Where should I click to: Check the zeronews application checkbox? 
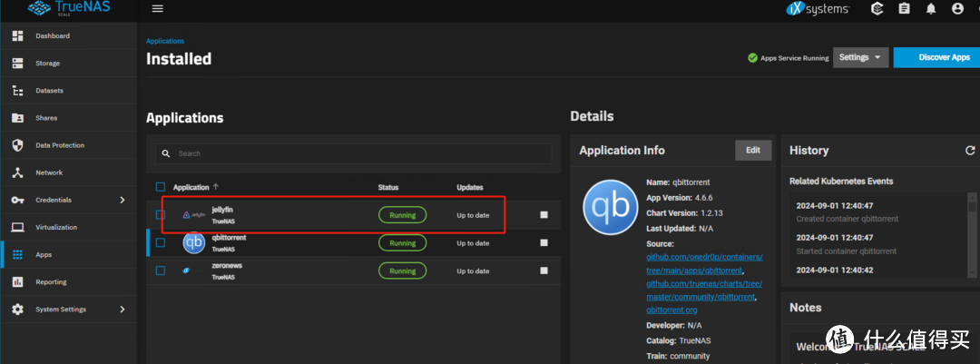coord(161,271)
